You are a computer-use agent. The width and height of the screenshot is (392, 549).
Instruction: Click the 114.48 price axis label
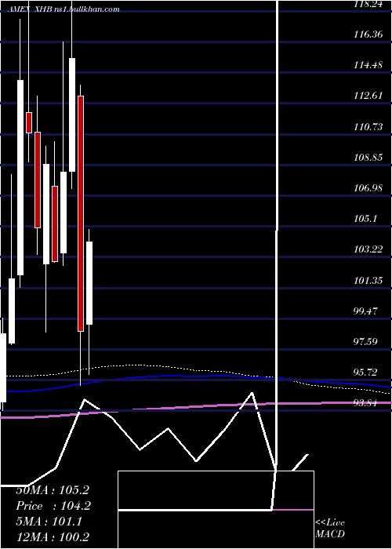[368, 65]
